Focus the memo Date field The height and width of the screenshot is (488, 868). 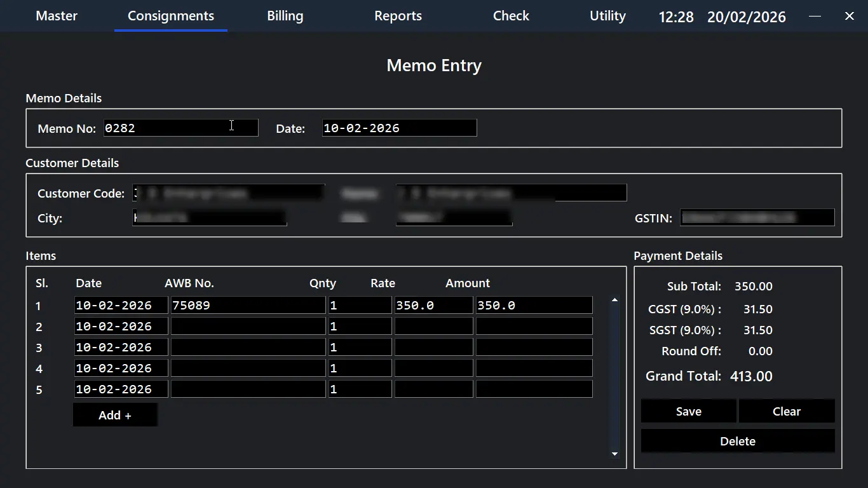tap(399, 128)
